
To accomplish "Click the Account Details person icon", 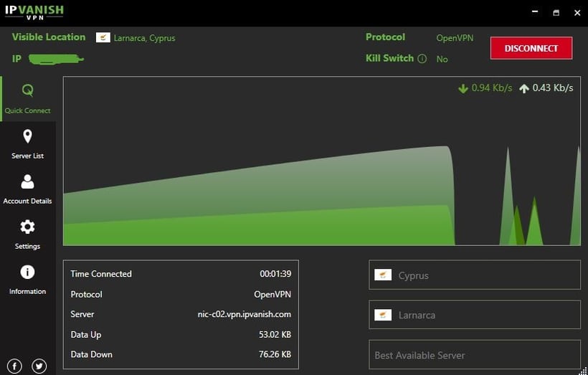I will [27, 181].
